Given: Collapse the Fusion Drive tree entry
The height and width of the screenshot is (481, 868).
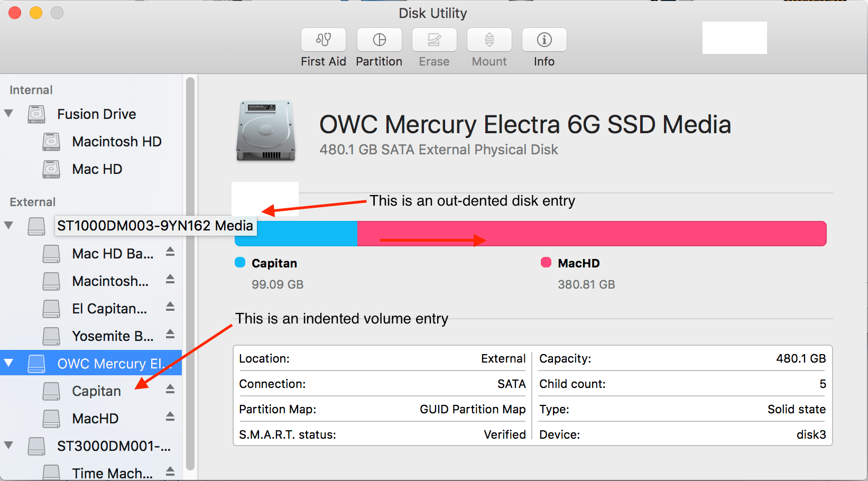Looking at the screenshot, I should pos(8,114).
